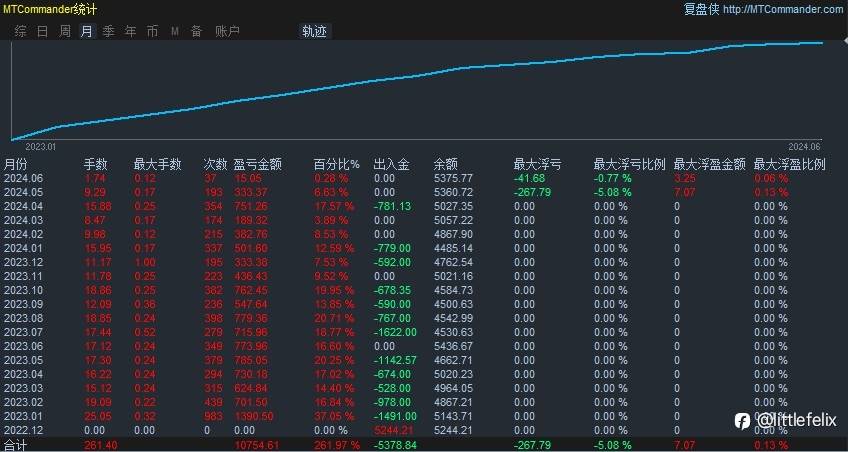Click the Facebook icon beside @littlefelix

(x=743, y=421)
